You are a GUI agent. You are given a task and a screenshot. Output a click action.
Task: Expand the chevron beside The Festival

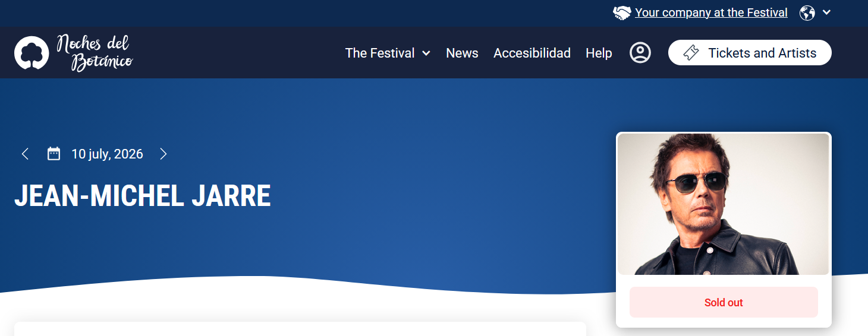point(426,53)
